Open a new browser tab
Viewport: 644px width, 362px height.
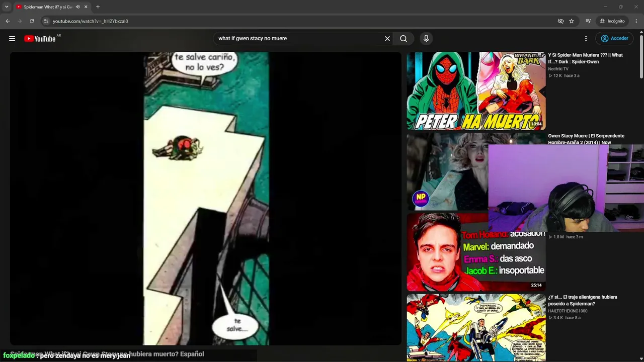(98, 7)
